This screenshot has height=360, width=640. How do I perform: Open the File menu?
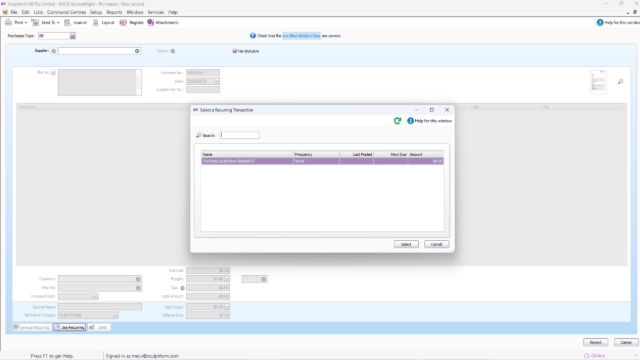[14, 12]
